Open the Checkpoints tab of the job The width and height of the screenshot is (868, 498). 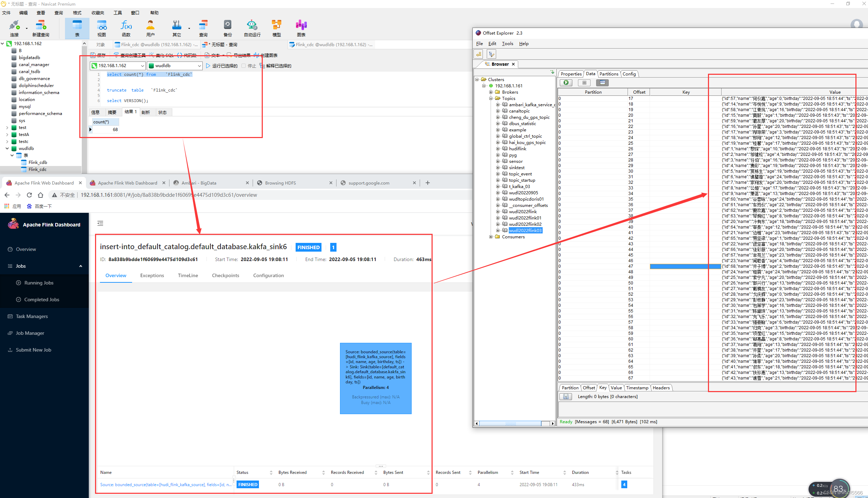point(225,275)
